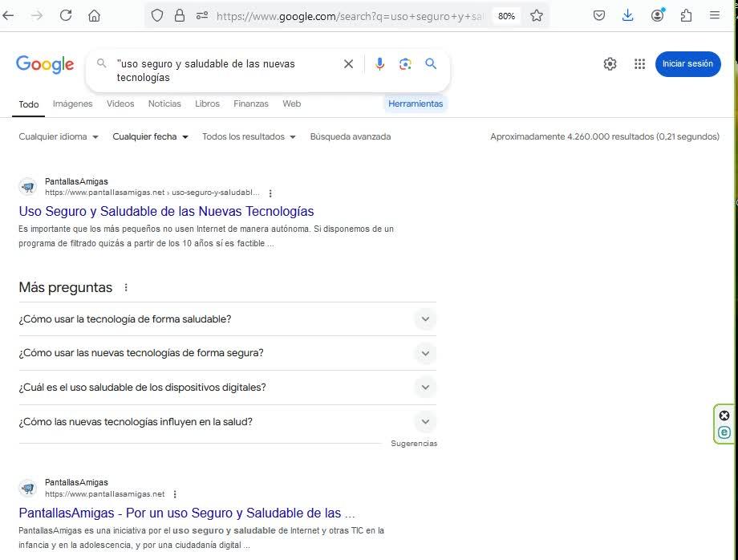Switch to the Libros tab
Viewport: 738px width, 560px height.
click(207, 103)
